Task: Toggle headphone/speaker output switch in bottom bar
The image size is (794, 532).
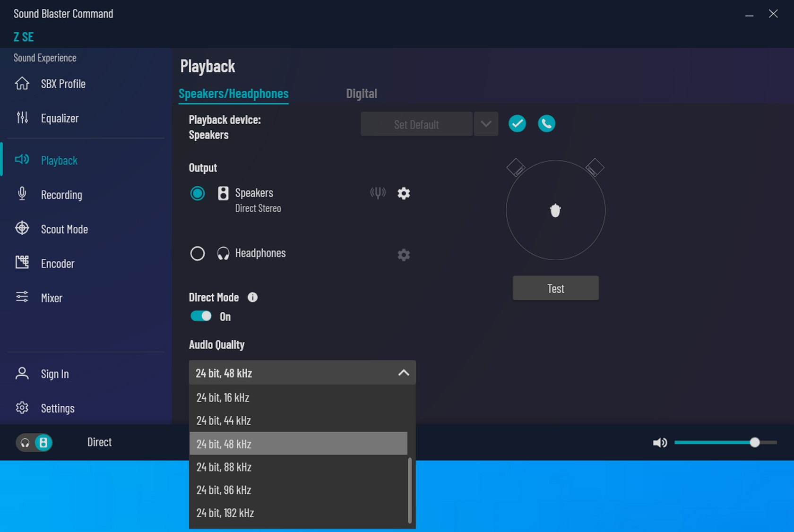Action: click(x=34, y=443)
